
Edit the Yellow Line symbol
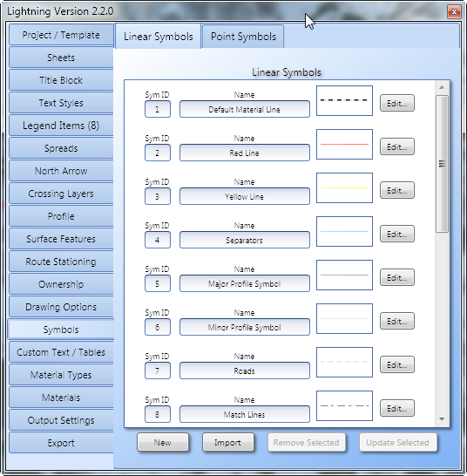pyautogui.click(x=397, y=191)
